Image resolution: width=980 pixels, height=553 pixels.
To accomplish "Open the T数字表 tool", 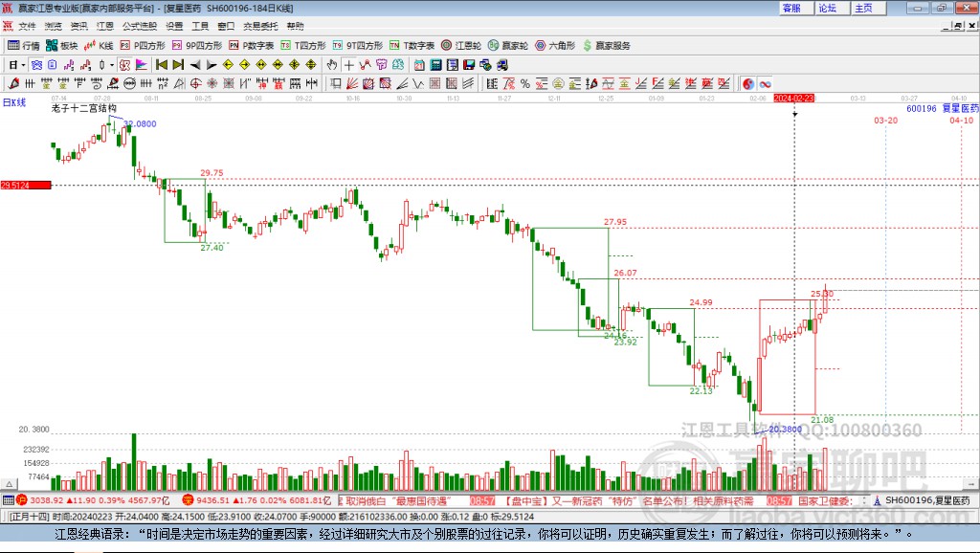I will (x=412, y=46).
